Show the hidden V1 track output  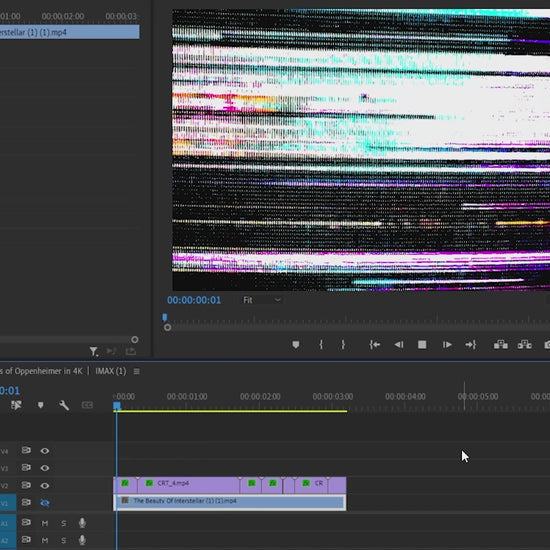pyautogui.click(x=45, y=503)
